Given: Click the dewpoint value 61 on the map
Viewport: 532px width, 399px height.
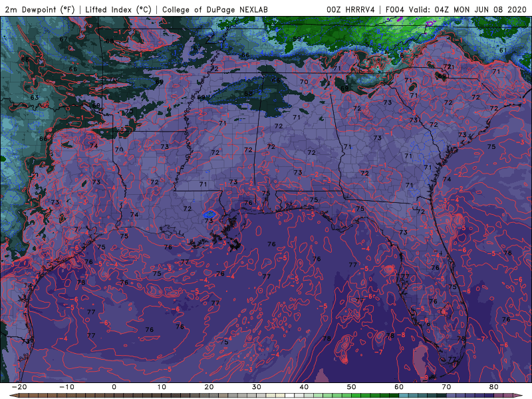Looking at the screenshot, I should [503, 51].
